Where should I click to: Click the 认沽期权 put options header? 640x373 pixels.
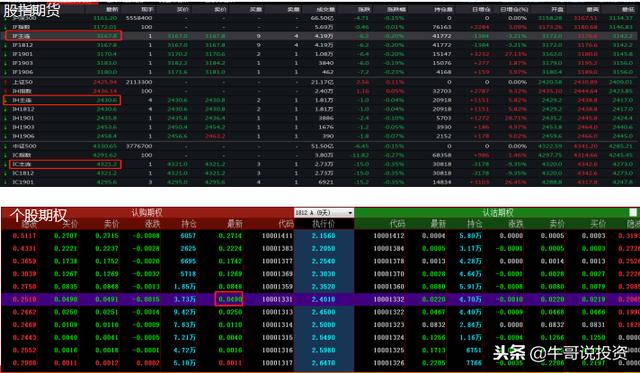click(498, 213)
